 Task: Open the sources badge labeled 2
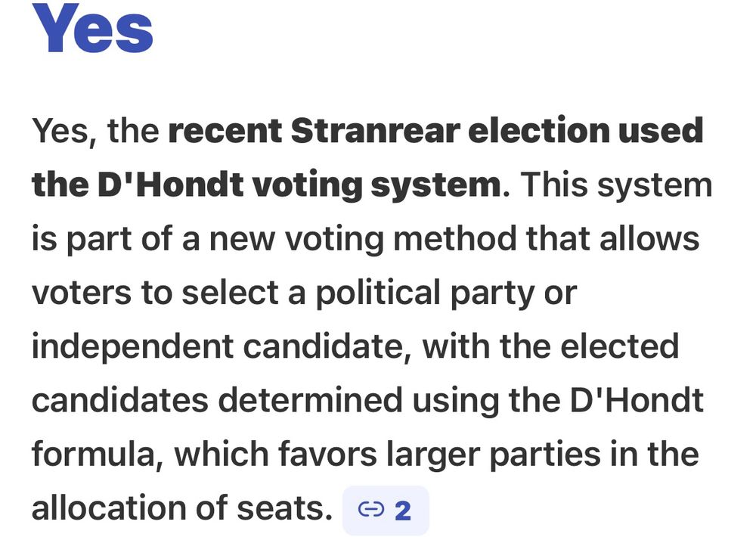pyautogui.click(x=386, y=511)
